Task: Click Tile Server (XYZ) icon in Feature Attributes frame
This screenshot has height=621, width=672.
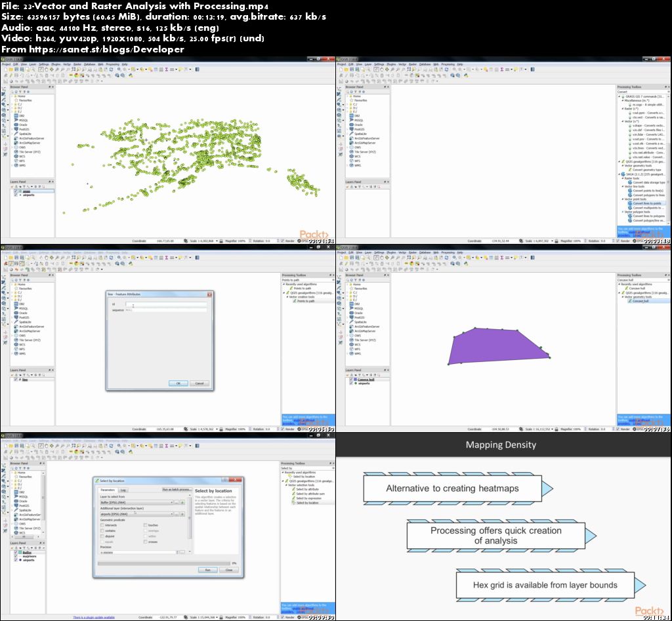Action: click(16, 340)
